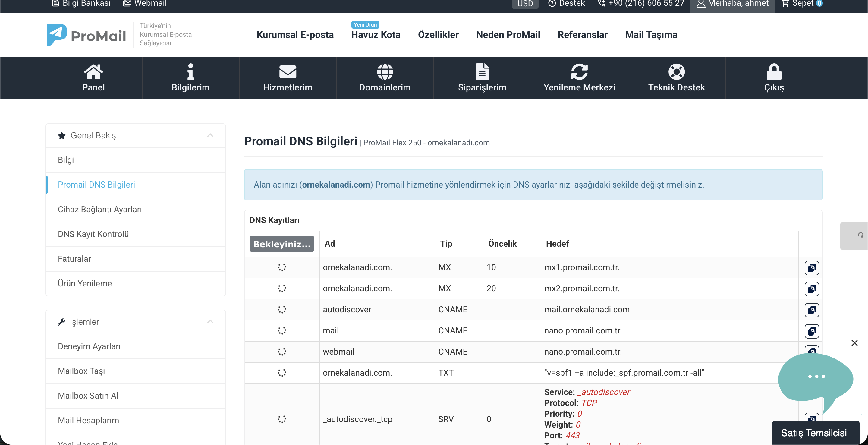Open Deneyim Ayarları
The image size is (868, 445).
135,346
